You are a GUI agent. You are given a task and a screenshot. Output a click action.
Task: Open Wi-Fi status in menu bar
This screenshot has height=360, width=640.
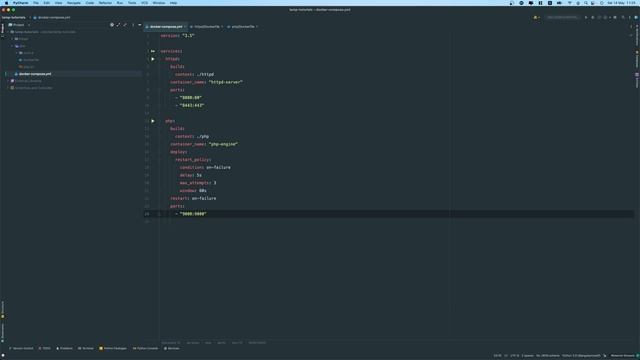point(570,3)
